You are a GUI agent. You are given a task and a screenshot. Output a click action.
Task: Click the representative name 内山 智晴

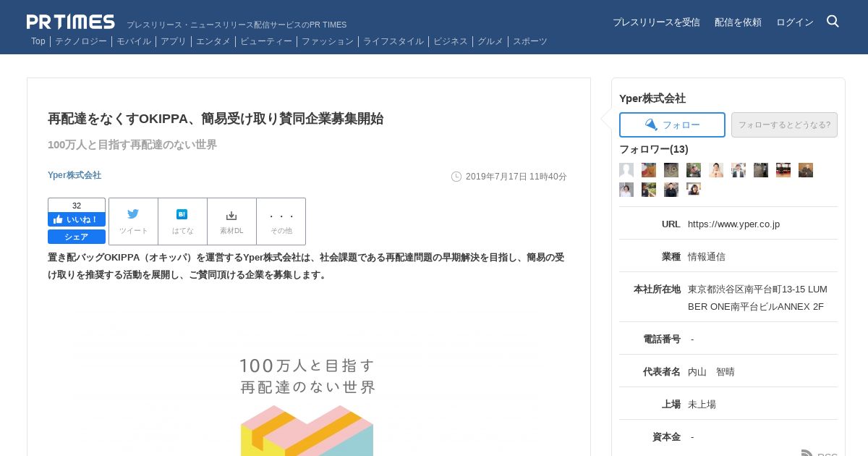(711, 372)
